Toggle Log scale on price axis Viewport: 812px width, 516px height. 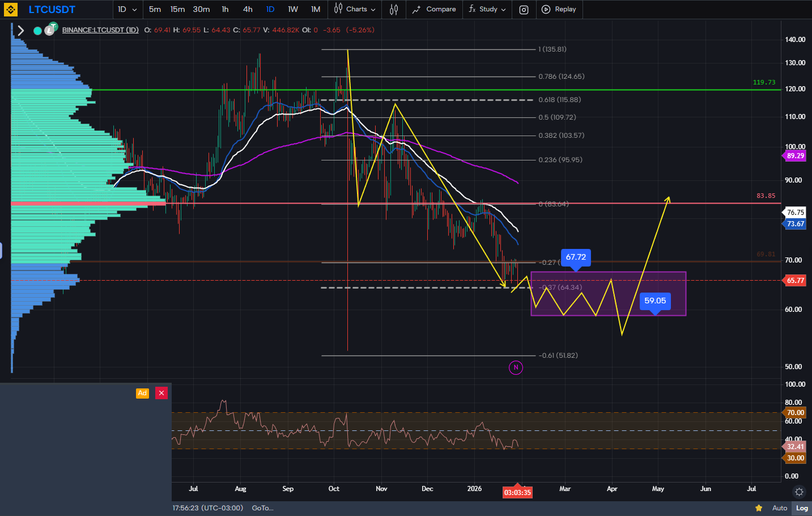802,508
